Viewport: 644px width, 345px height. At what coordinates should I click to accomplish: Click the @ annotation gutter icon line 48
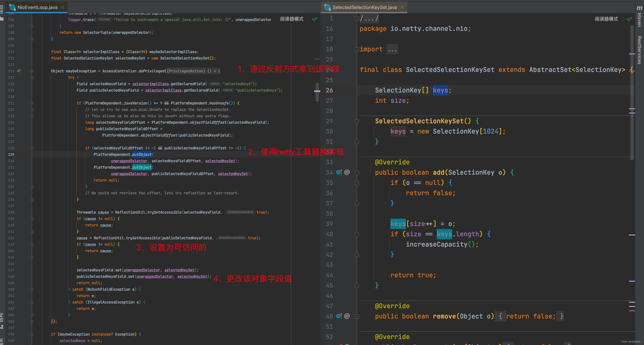click(x=347, y=316)
